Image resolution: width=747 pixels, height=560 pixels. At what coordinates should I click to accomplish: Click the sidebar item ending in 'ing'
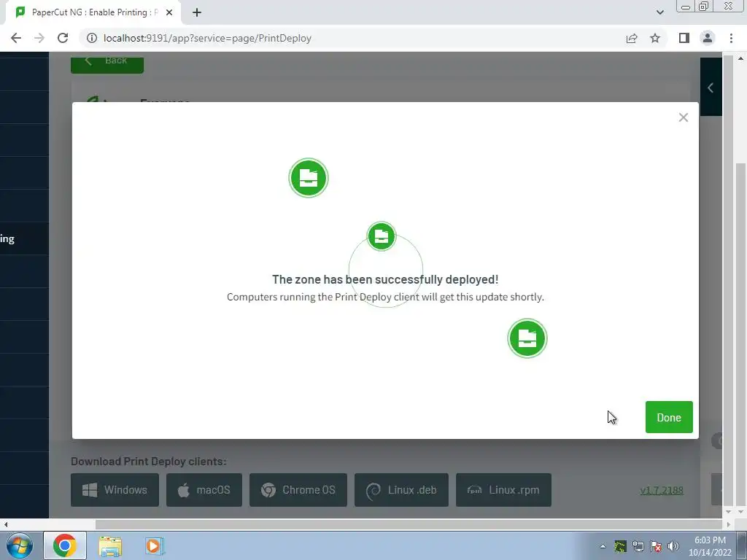[24, 238]
